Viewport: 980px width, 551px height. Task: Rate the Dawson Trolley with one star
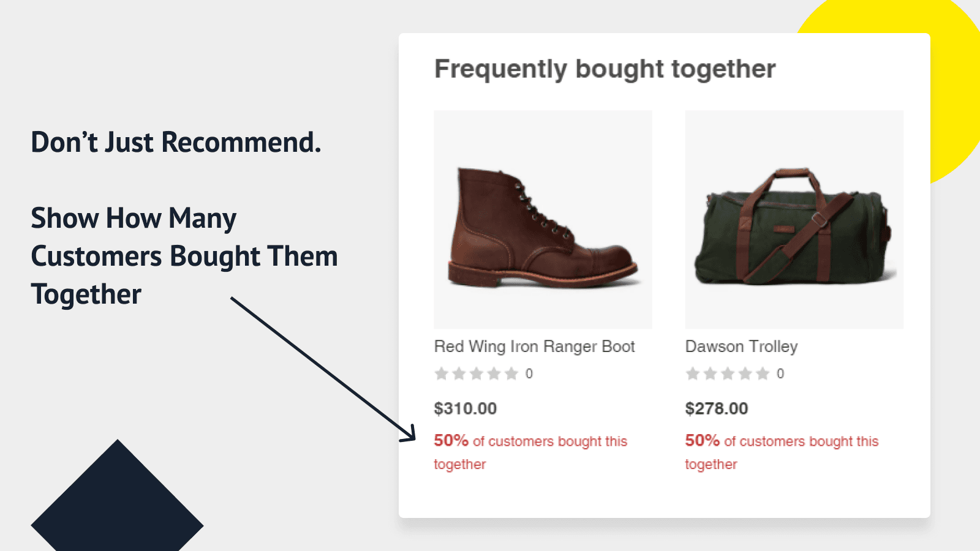[x=693, y=373]
